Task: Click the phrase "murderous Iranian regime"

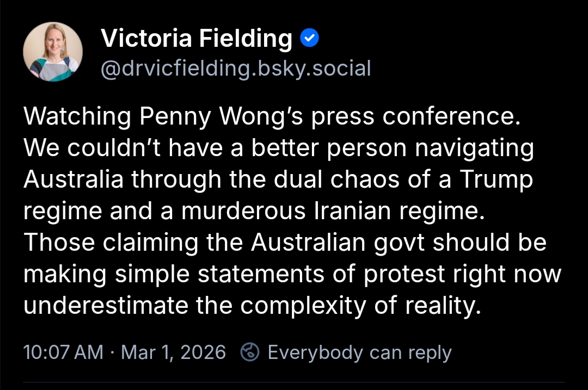Action: point(333,212)
